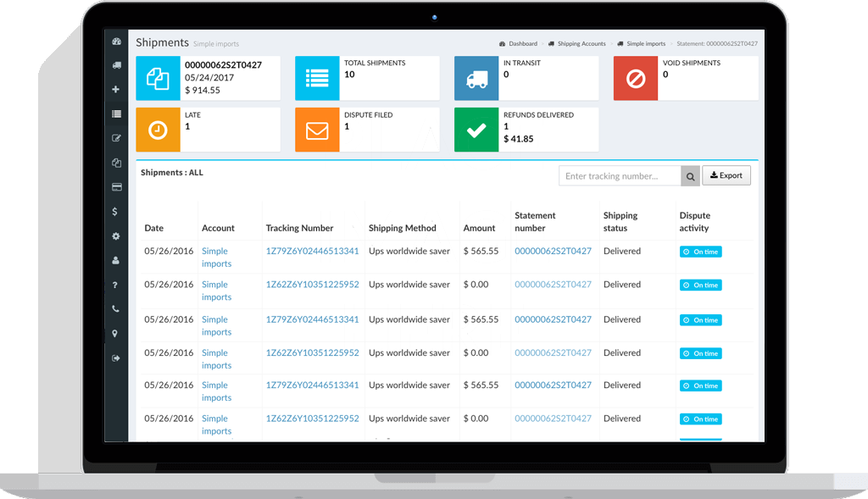
Task: Click the truck icon in the sidebar
Action: [x=115, y=65]
